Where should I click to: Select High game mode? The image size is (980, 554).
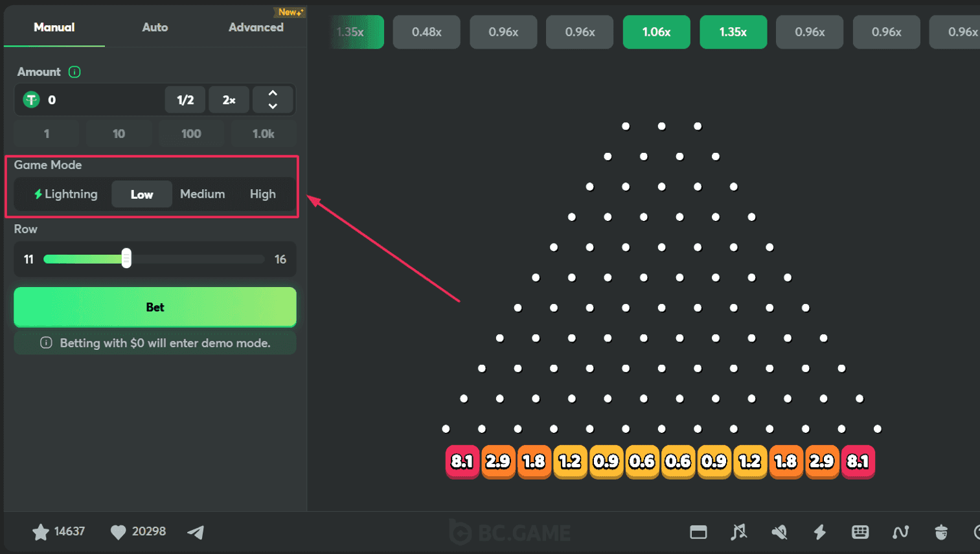tap(262, 194)
